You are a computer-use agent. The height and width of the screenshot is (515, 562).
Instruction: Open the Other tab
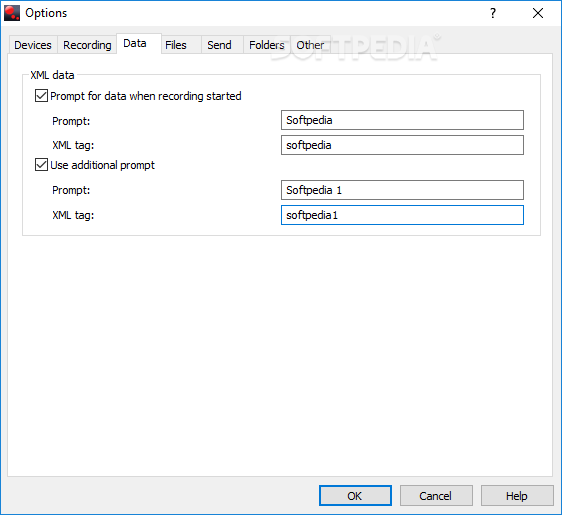(x=310, y=45)
